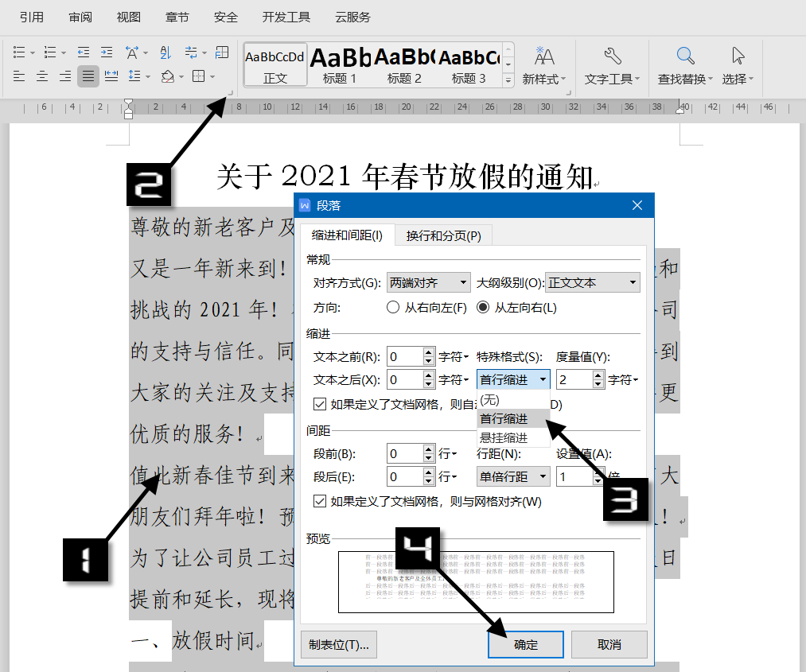
Task: Click the 文本之前 spinner arrows
Action: 429,356
